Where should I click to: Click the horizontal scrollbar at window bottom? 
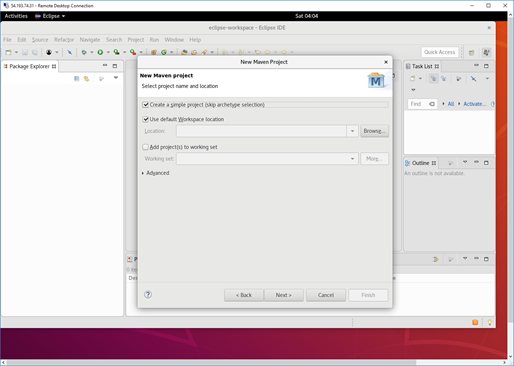point(211,362)
